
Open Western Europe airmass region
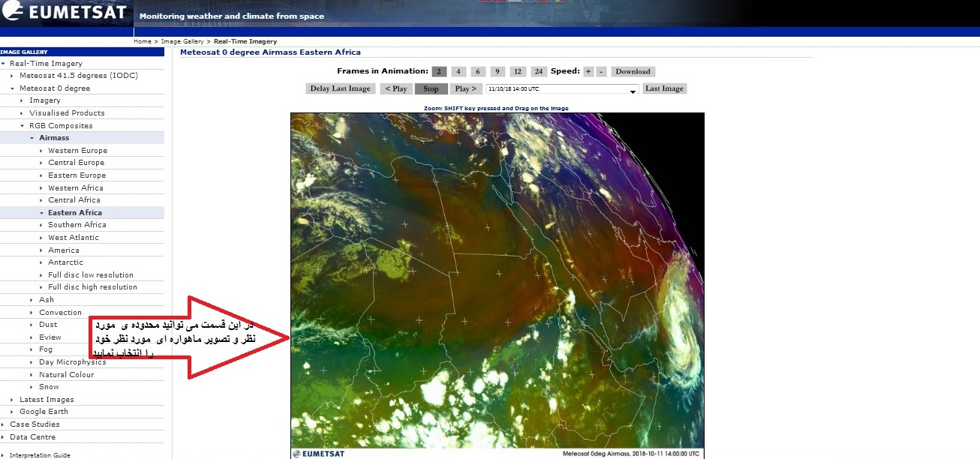(77, 151)
